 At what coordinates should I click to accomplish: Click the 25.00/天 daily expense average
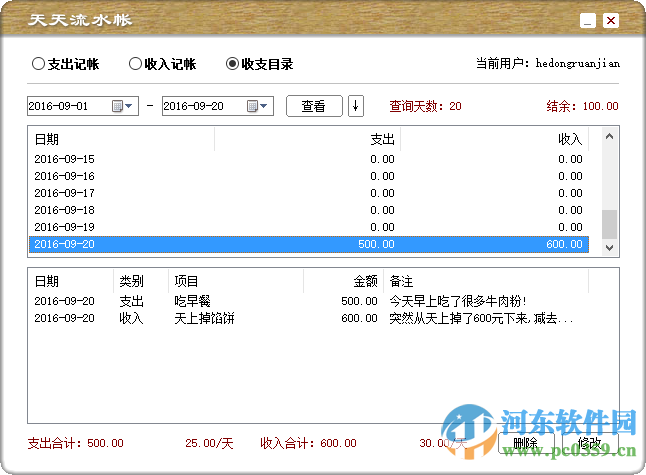[209, 443]
